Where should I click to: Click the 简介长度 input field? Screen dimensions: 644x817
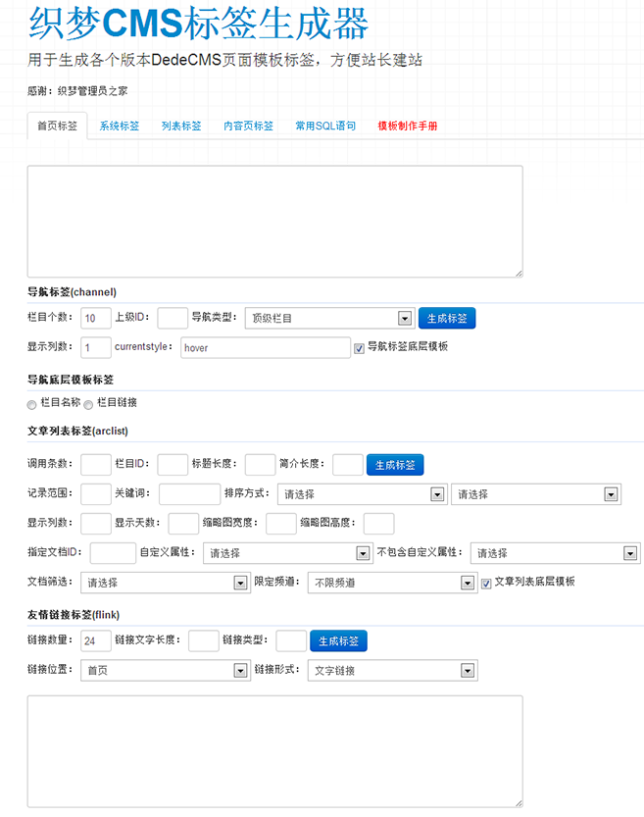pos(348,465)
